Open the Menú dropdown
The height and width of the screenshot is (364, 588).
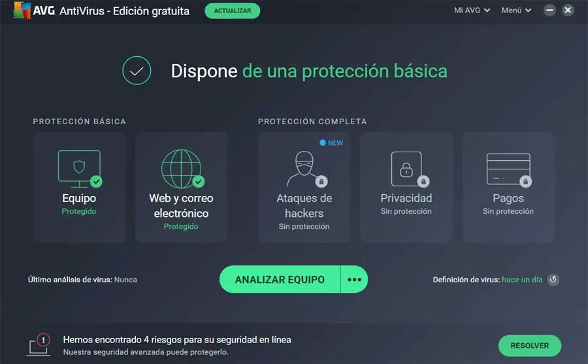516,10
